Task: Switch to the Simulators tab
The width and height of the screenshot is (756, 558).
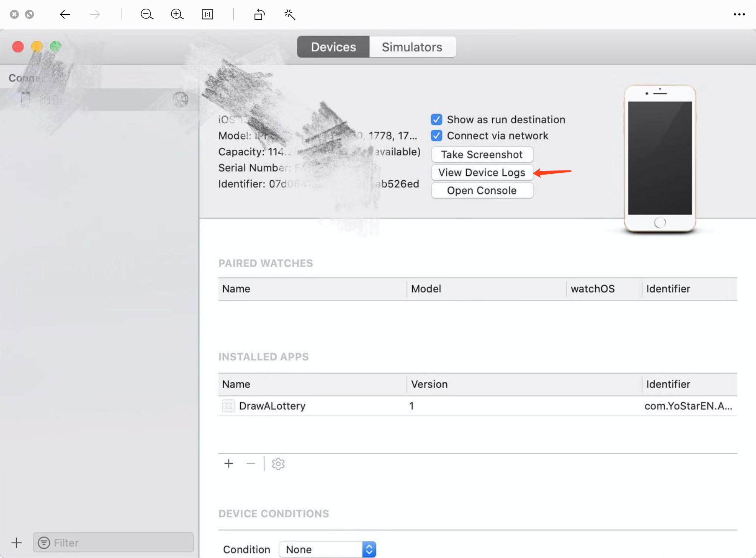Action: pos(412,47)
